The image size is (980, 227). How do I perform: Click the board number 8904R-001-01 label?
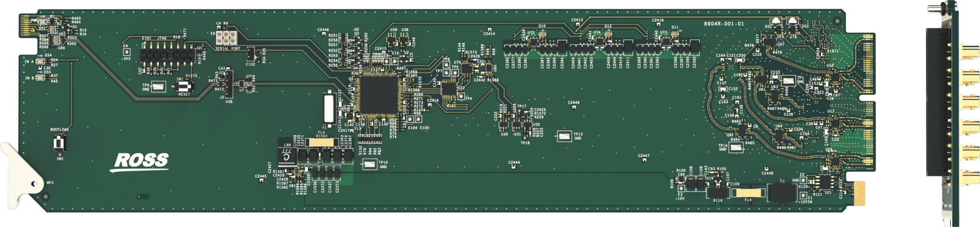tap(724, 24)
